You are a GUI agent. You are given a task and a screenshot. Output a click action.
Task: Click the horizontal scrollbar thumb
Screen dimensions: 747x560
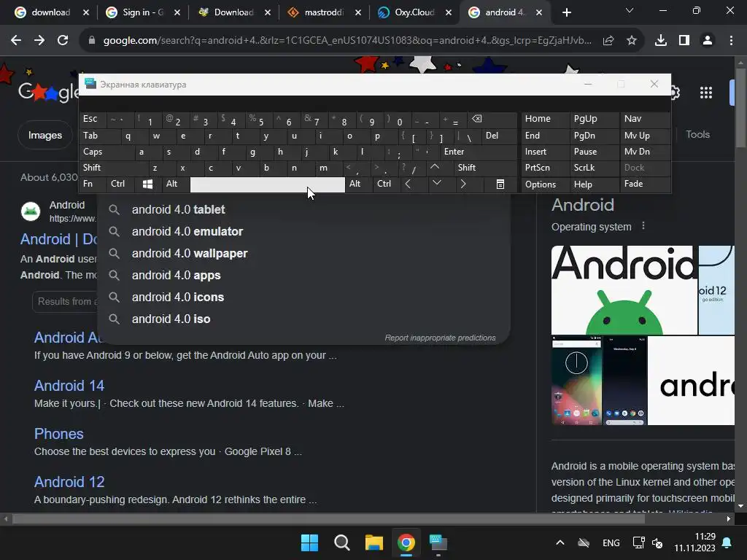(x=329, y=518)
